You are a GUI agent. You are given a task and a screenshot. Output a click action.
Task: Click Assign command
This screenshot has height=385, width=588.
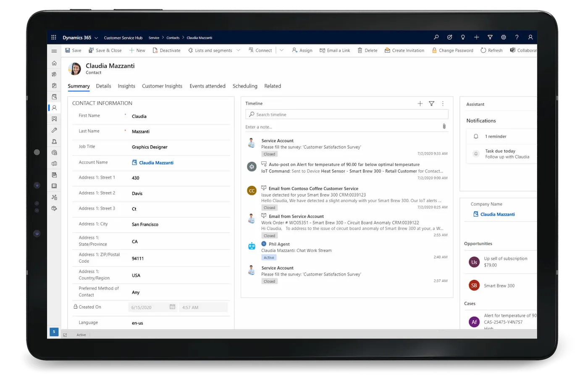coord(302,50)
